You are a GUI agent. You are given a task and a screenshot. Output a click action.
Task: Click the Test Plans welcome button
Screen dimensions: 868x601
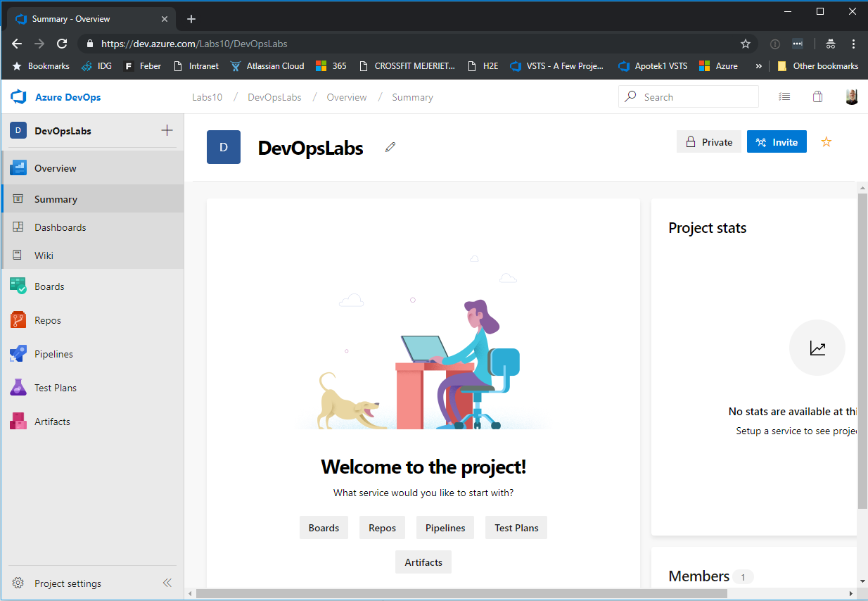[516, 528]
